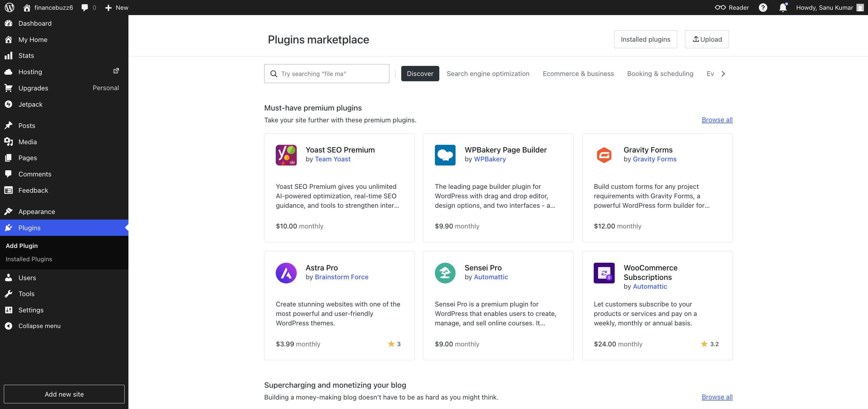The width and height of the screenshot is (868, 409).
Task: Click the Pages document icon
Action: (x=9, y=158)
